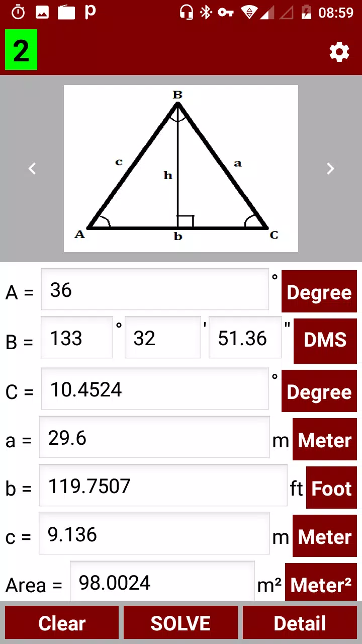
Task: Focus angle B minutes field 32
Action: coord(163,338)
